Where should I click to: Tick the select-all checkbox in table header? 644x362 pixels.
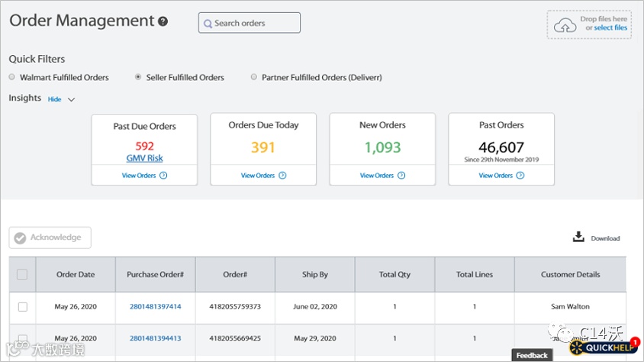click(x=22, y=274)
